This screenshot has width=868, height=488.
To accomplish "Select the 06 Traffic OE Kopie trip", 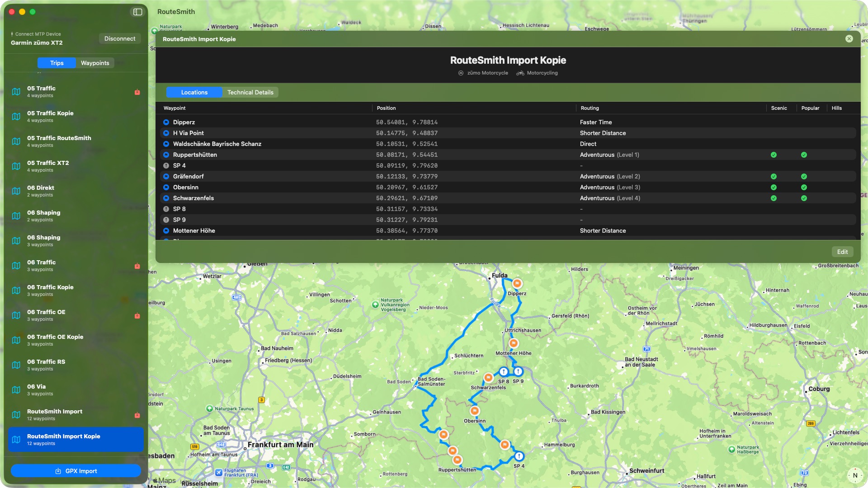I will (x=76, y=340).
